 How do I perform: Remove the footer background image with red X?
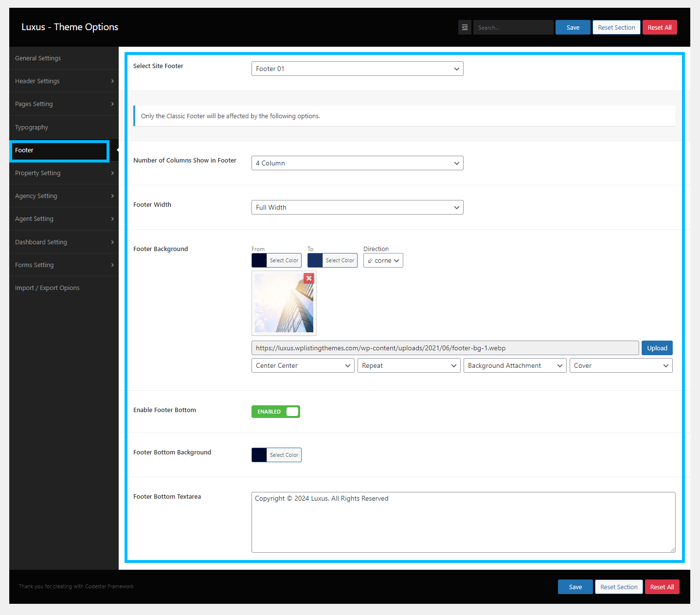click(x=309, y=278)
